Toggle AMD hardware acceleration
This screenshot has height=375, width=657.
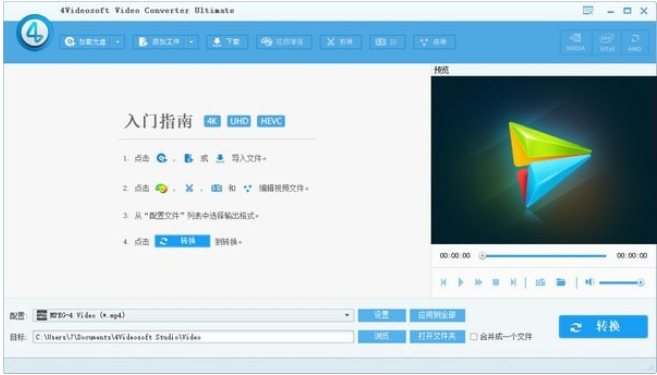point(635,42)
